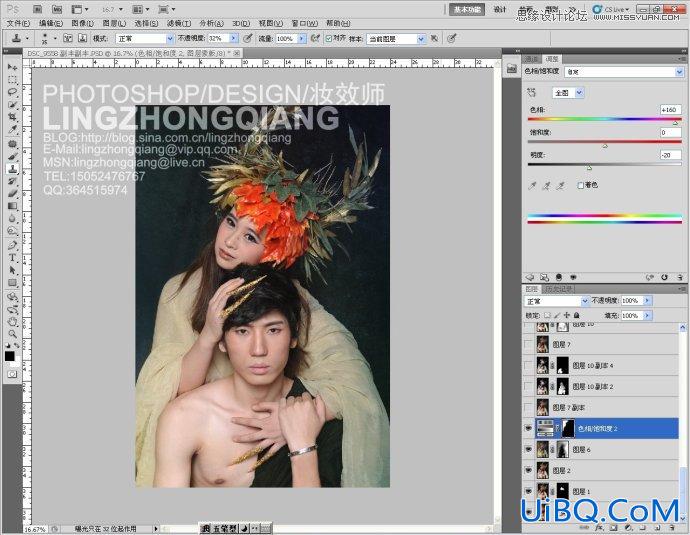
Task: Click the layer style fx button
Action: point(599,527)
